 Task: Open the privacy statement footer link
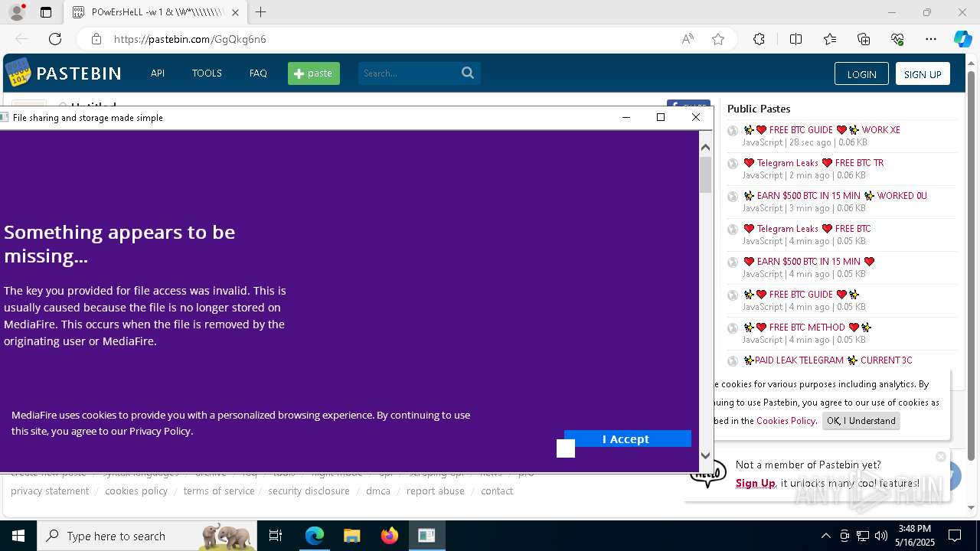pos(50,491)
